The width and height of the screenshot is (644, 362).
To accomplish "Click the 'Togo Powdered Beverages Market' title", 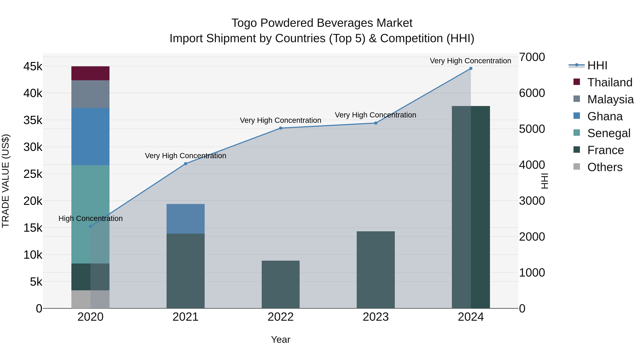I will tap(322, 23).
